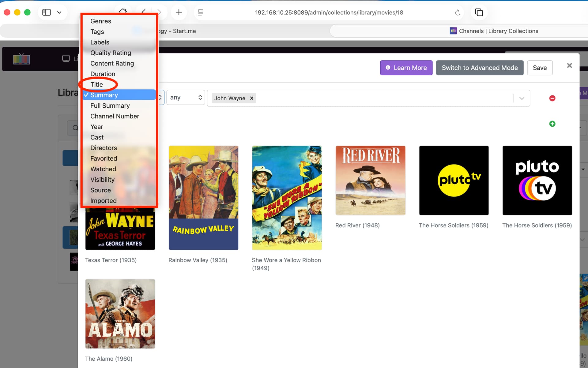Open the 'any' match condition dropdown
Viewport: 588px width, 368px height.
point(186,98)
